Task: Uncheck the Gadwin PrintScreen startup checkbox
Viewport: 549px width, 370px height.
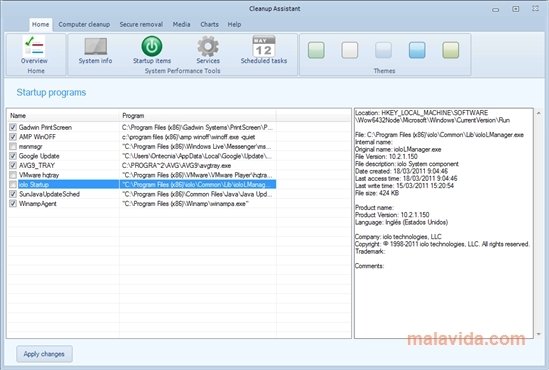Action: click(13, 127)
